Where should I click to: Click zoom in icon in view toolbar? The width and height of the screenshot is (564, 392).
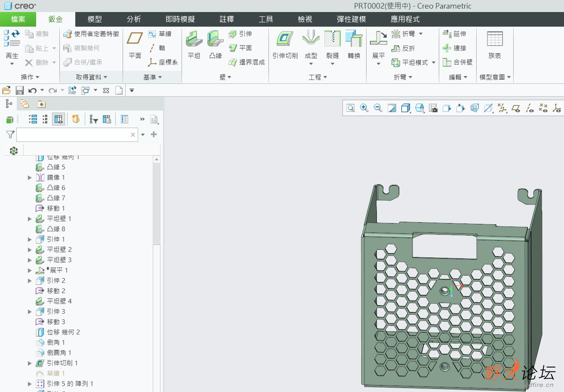point(364,108)
